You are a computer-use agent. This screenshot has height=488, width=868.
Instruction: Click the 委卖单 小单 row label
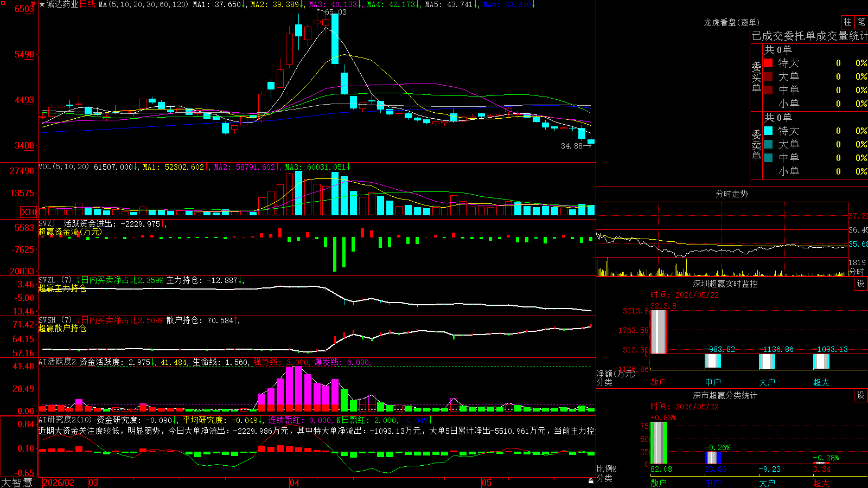(x=788, y=171)
